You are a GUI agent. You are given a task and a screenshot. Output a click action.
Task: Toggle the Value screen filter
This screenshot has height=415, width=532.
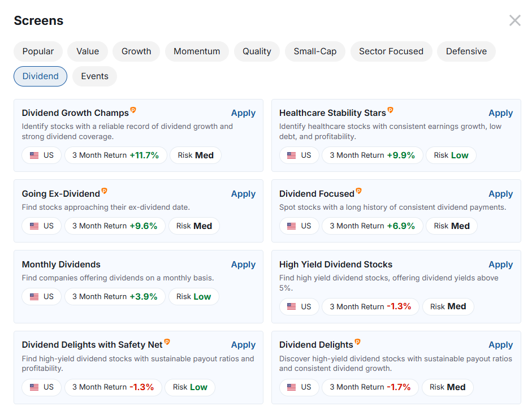[87, 51]
